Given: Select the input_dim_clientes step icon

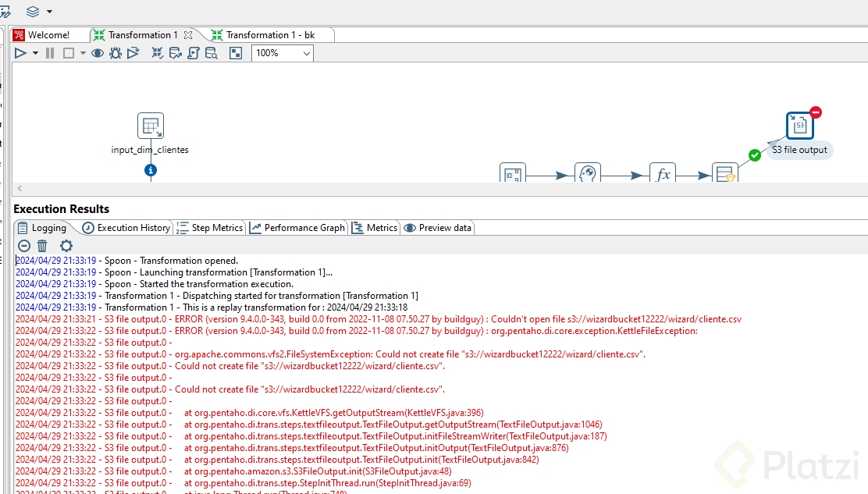Looking at the screenshot, I should [x=151, y=126].
